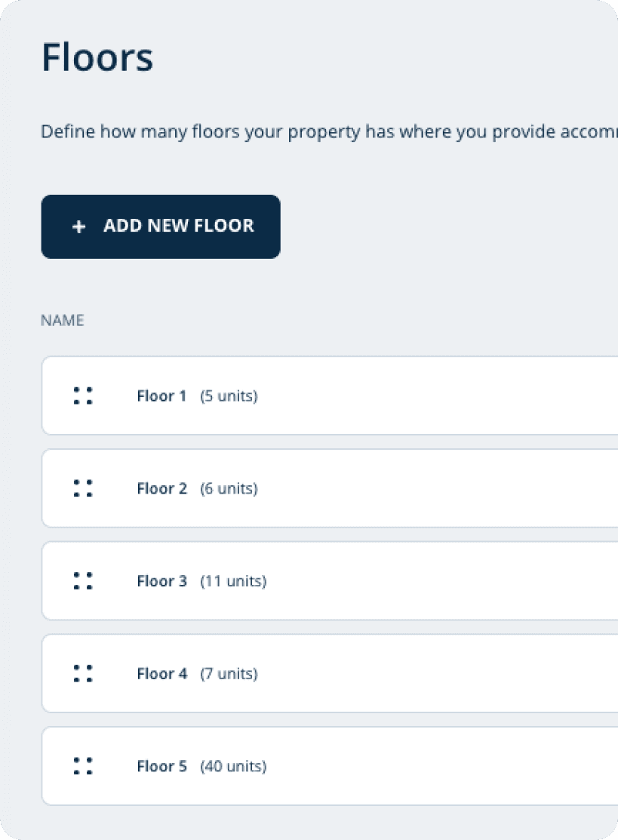Click the (7 units) count text

pos(229,674)
